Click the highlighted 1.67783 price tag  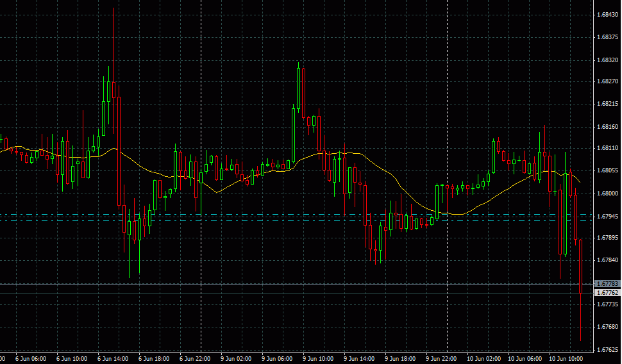608,284
